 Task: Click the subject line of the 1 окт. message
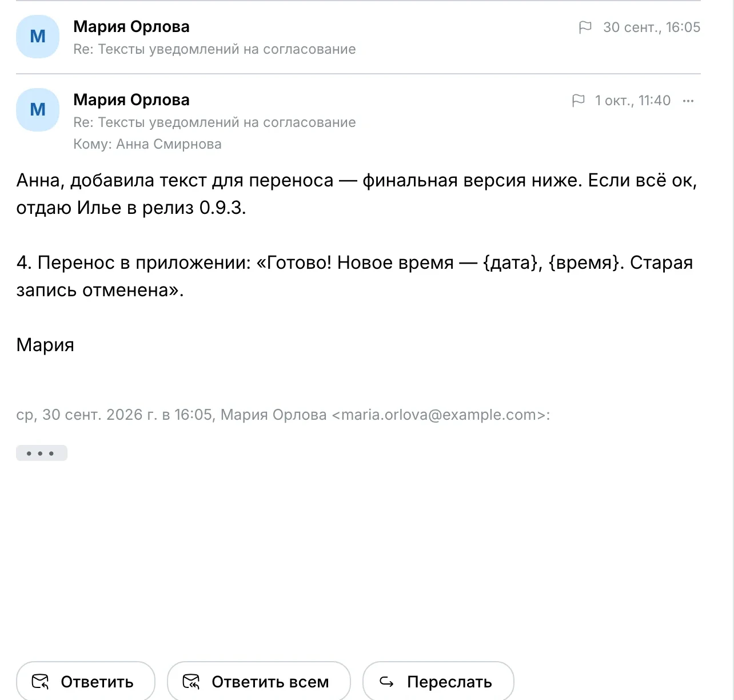214,122
